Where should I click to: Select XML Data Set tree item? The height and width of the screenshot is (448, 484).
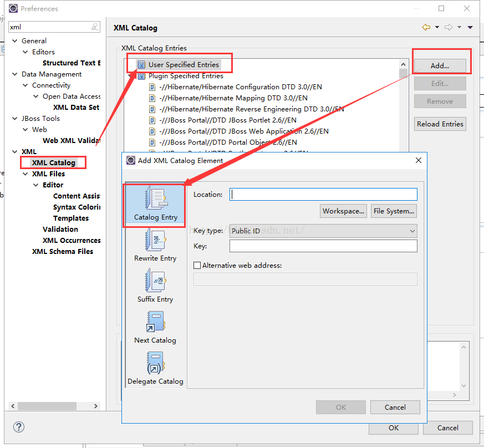tap(77, 108)
